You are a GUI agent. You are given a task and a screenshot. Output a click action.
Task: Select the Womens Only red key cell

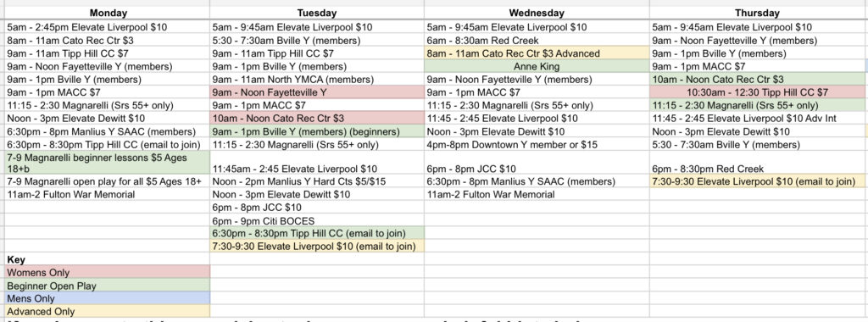point(108,272)
